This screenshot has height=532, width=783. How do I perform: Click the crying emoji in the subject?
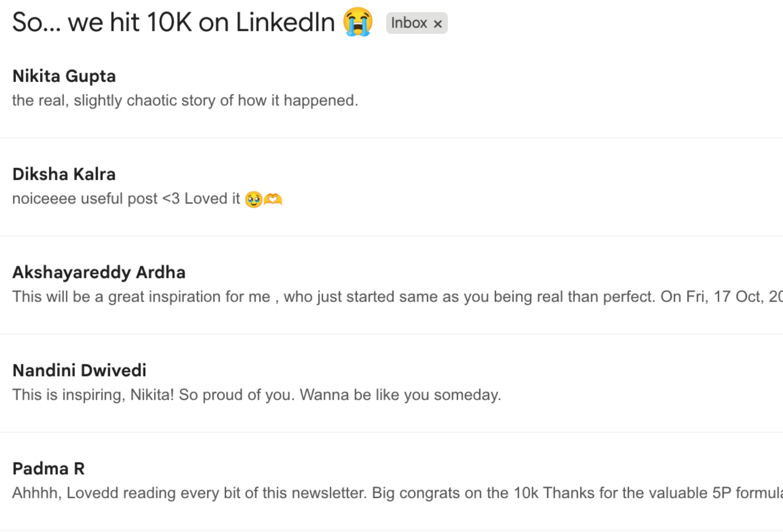click(x=358, y=22)
